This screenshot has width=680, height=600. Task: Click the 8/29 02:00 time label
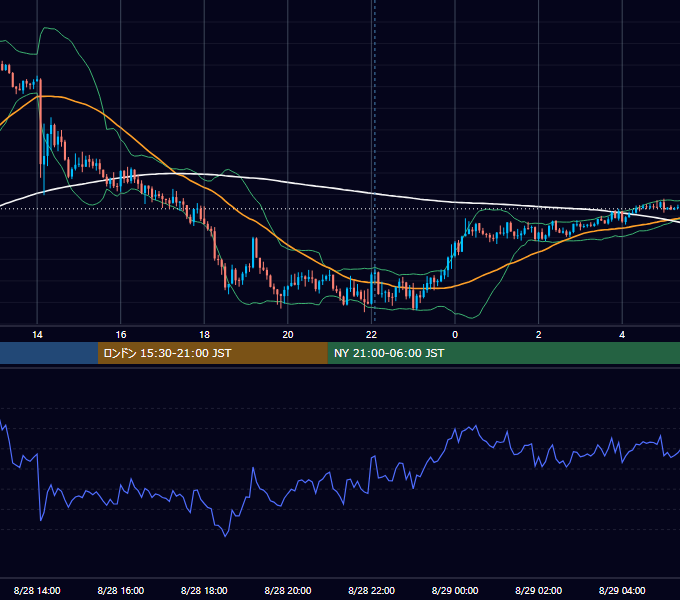539,590
